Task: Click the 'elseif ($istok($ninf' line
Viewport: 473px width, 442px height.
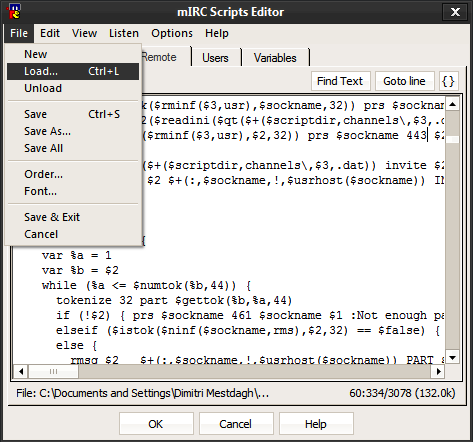Action: point(248,331)
